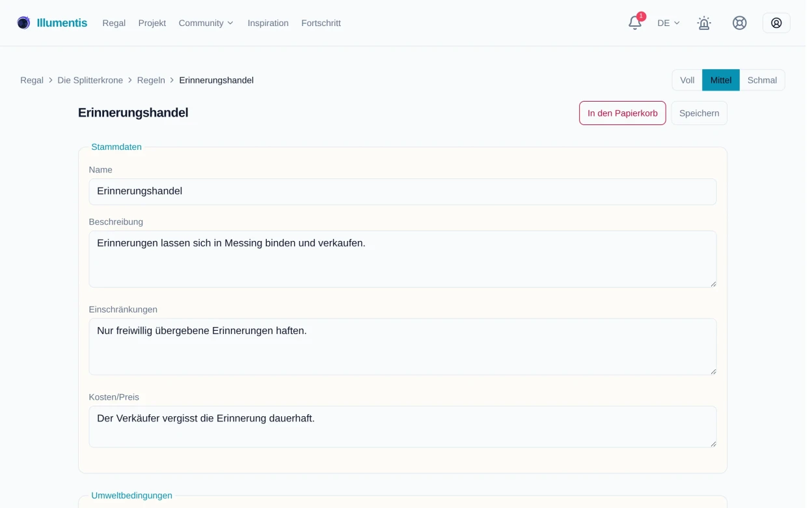Open the DE language selector
Image resolution: width=812 pixels, height=508 pixels.
668,23
